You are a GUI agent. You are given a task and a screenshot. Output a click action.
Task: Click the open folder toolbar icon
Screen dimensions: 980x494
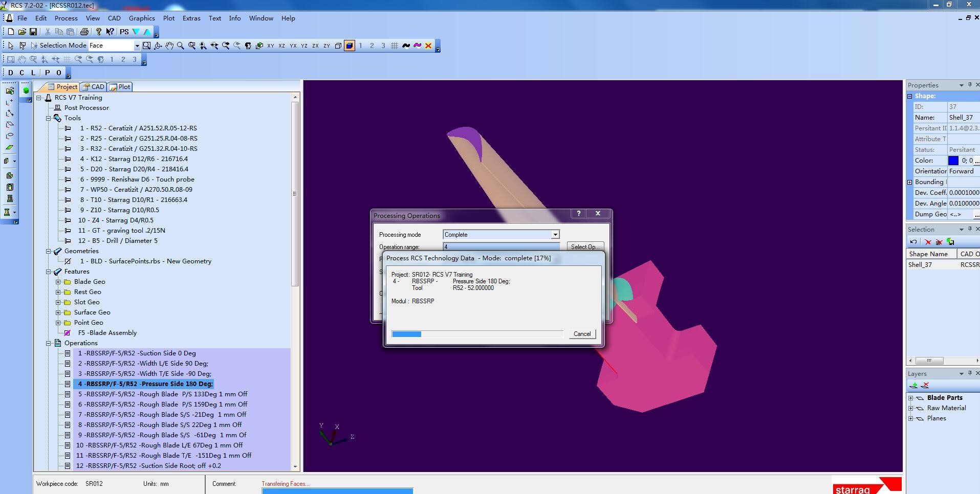pyautogui.click(x=22, y=32)
